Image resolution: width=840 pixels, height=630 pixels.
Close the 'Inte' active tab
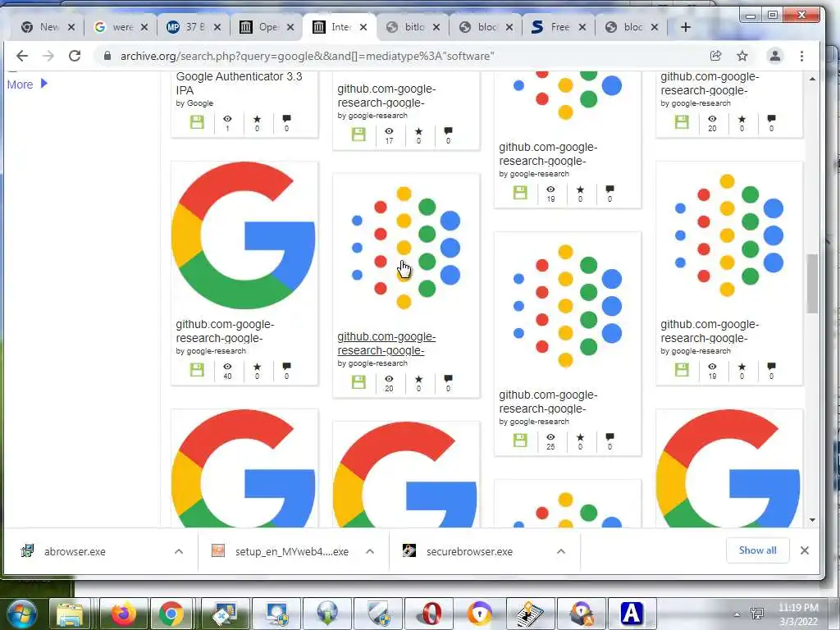coord(363,27)
